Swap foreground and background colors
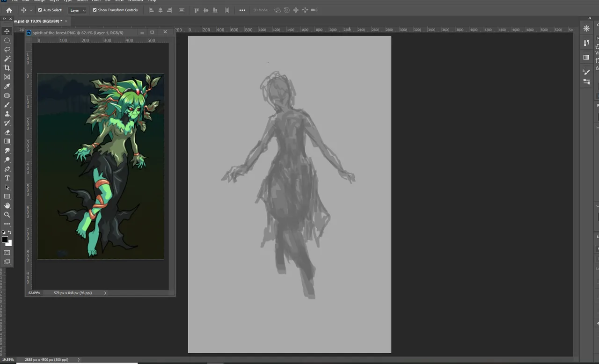Image resolution: width=599 pixels, height=364 pixels. (x=10, y=233)
